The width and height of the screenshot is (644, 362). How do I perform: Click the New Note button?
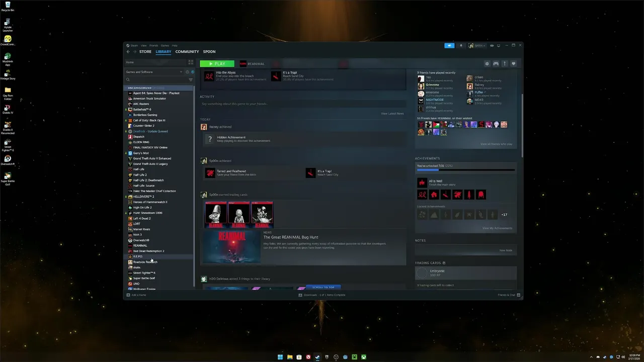(506, 250)
